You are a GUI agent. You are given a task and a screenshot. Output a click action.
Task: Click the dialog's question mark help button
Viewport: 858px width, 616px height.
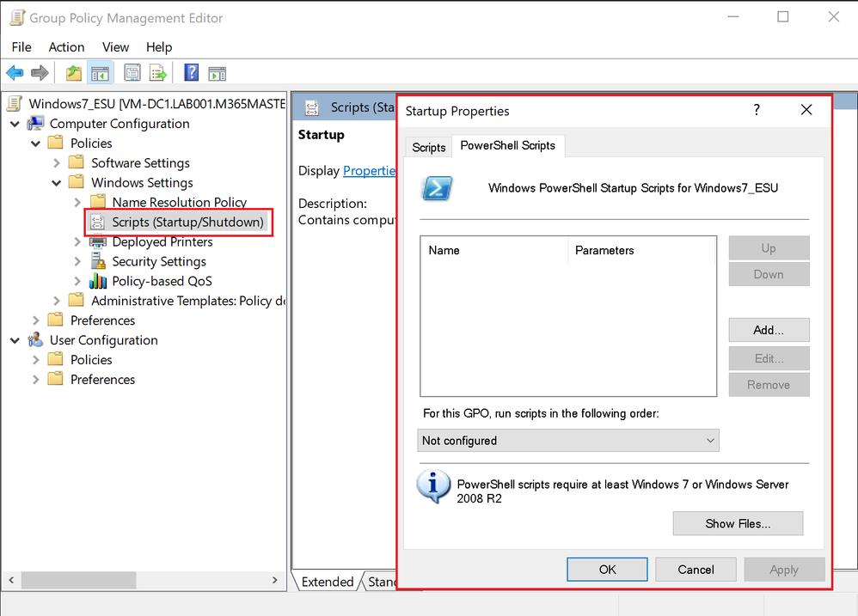(757, 110)
